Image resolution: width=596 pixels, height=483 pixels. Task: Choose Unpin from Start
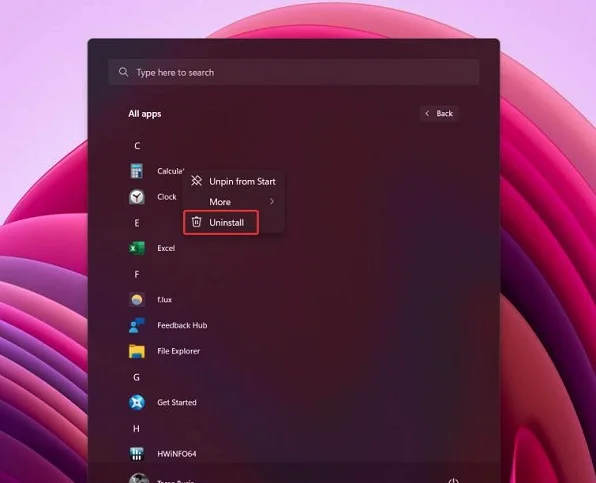coord(233,181)
